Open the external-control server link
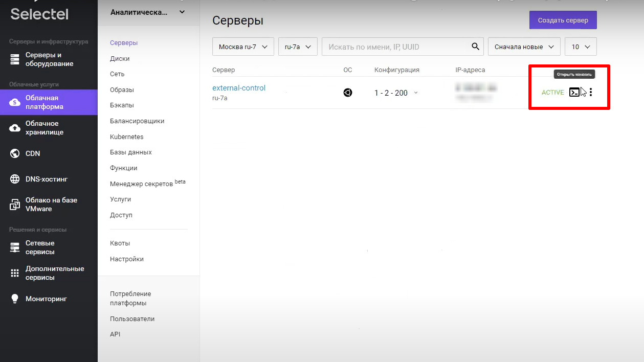Screen dimensions: 644x362 239,88
